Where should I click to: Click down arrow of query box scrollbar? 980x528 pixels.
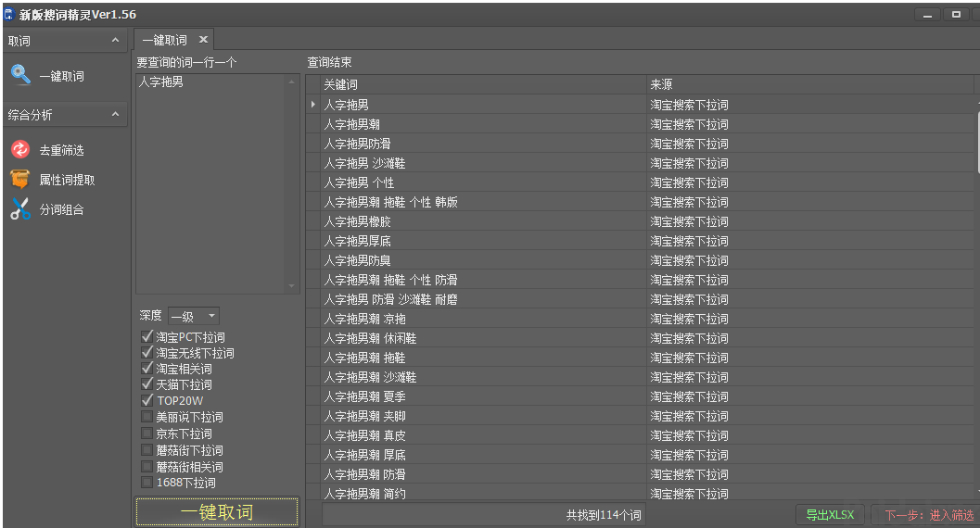pos(292,286)
